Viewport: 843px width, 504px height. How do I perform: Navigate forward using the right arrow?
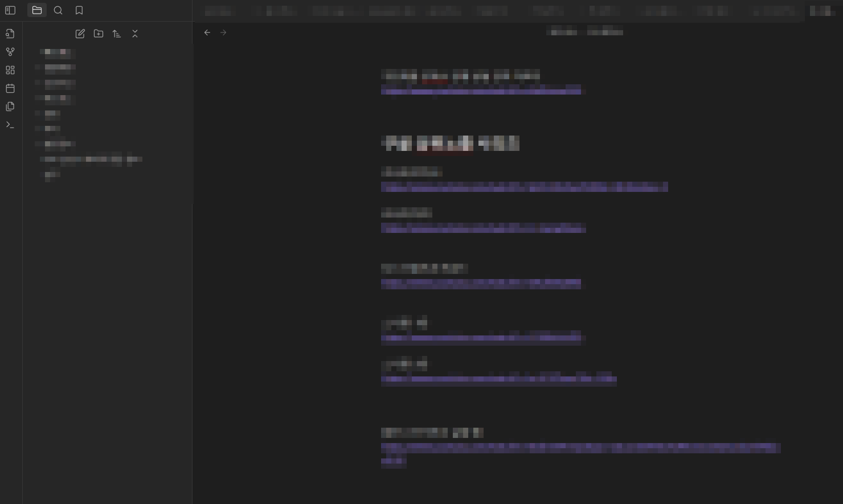tap(223, 32)
